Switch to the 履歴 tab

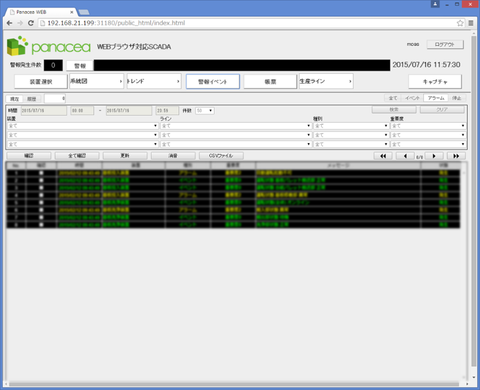[32, 99]
